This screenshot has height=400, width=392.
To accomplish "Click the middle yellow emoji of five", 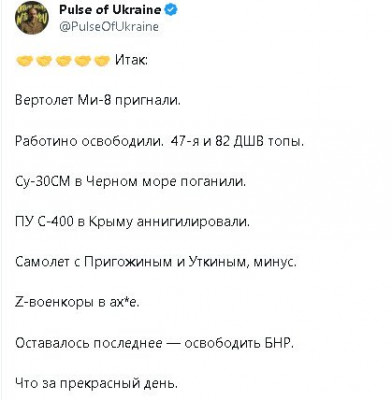I will tap(63, 61).
